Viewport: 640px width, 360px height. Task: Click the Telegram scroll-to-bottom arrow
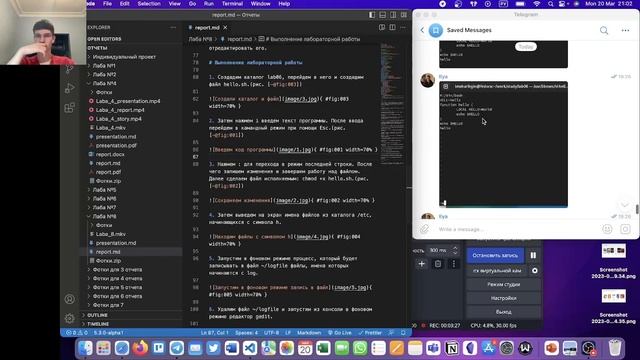pos(625,205)
